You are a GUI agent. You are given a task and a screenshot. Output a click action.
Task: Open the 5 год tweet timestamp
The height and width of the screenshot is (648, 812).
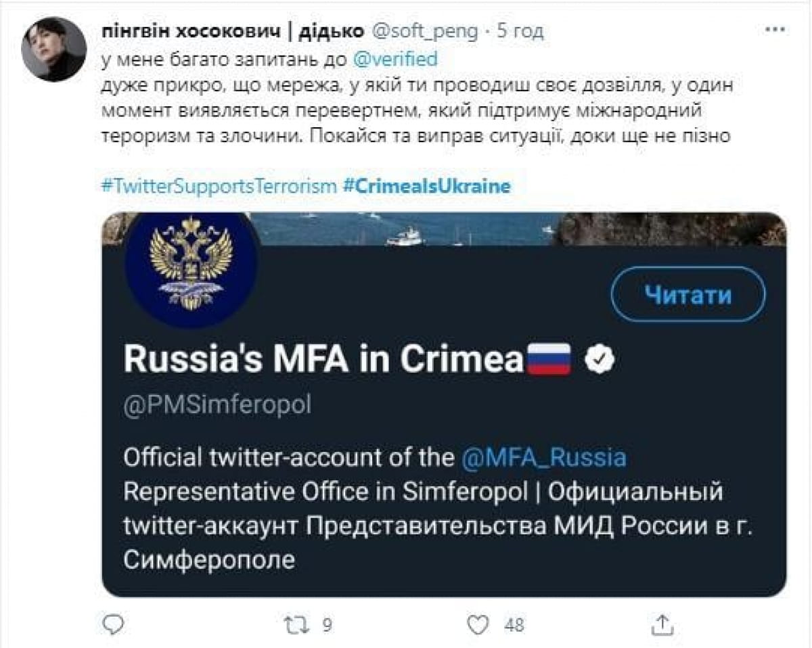coord(520,31)
